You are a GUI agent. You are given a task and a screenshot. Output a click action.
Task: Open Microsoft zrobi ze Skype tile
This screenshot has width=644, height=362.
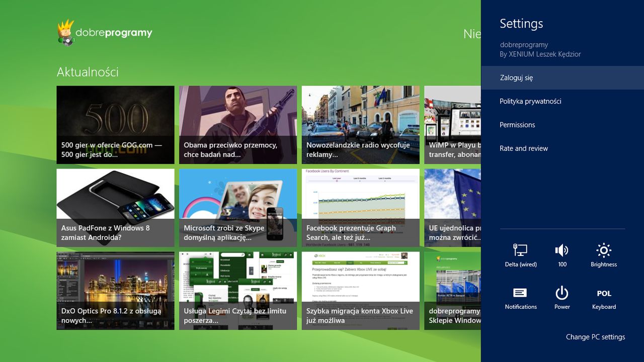point(238,208)
